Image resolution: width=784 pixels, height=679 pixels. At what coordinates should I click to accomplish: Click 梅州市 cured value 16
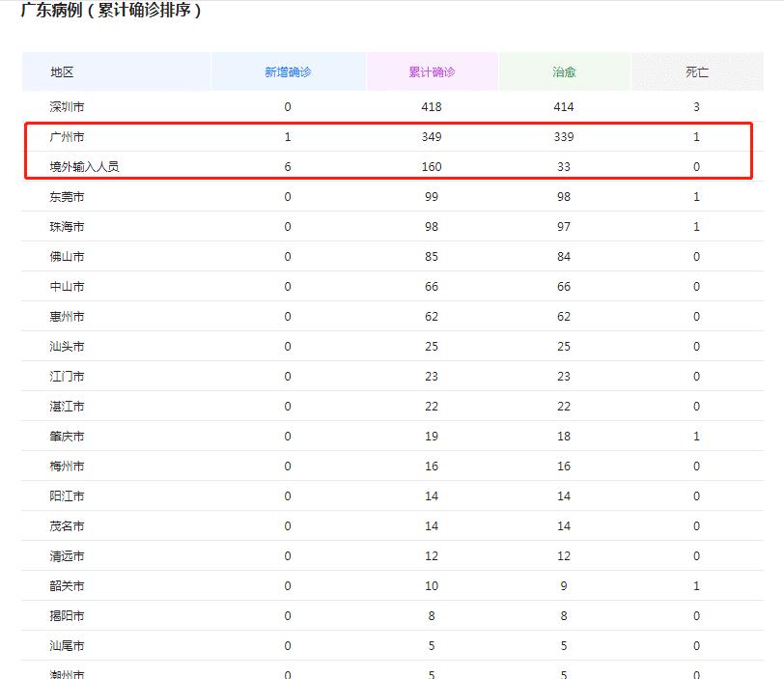pyautogui.click(x=564, y=467)
